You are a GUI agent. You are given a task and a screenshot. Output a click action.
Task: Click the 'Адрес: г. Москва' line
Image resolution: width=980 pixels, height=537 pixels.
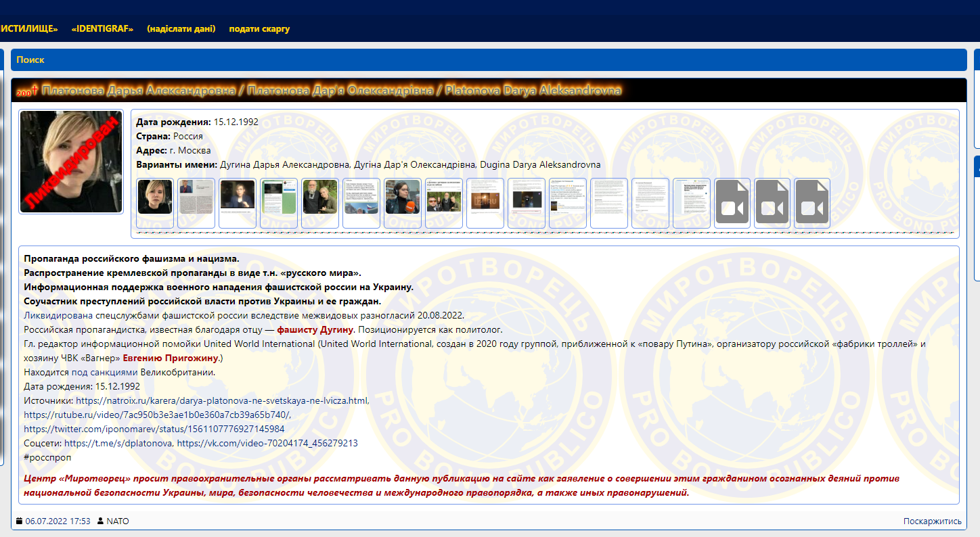click(173, 150)
